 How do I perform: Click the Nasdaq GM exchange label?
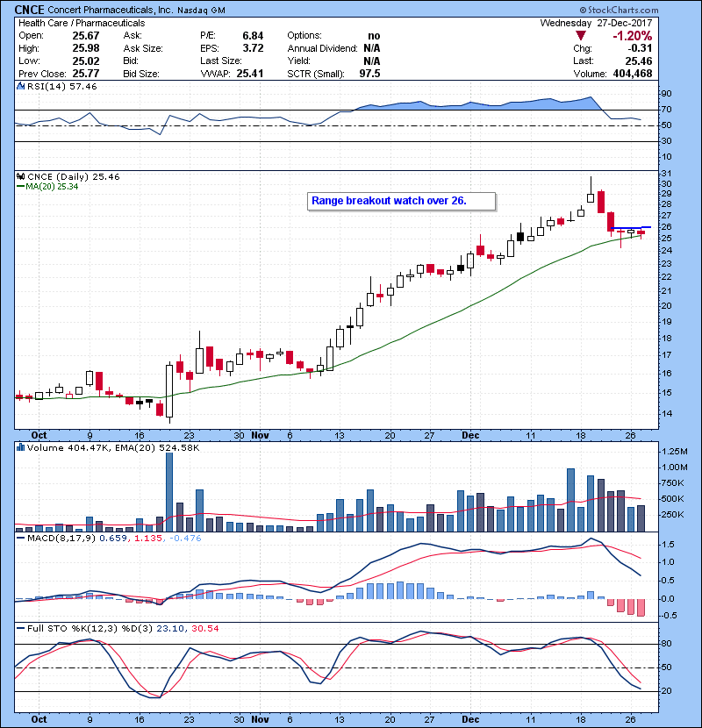(201, 11)
